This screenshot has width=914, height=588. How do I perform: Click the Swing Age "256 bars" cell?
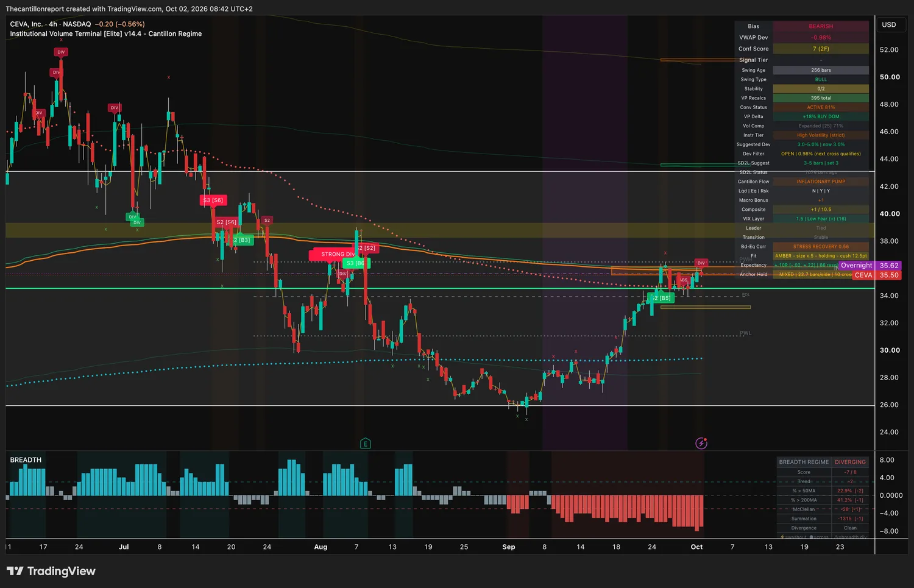pos(821,70)
